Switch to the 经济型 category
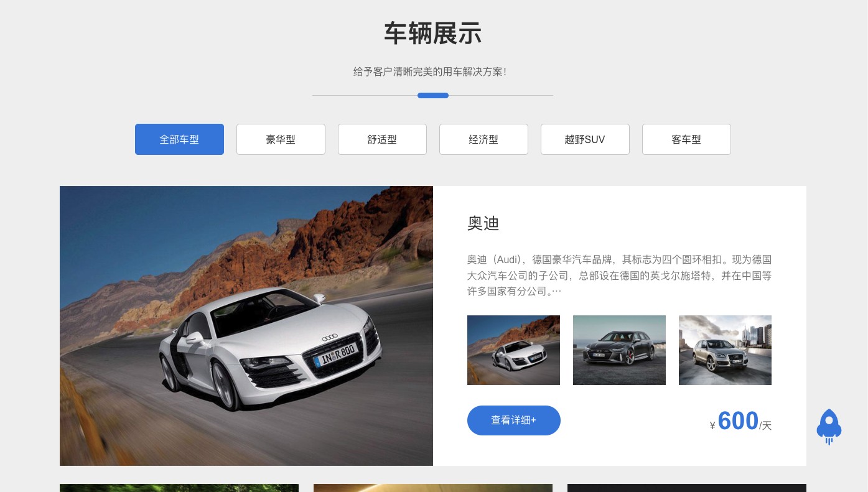Image resolution: width=868 pixels, height=492 pixels. (483, 139)
